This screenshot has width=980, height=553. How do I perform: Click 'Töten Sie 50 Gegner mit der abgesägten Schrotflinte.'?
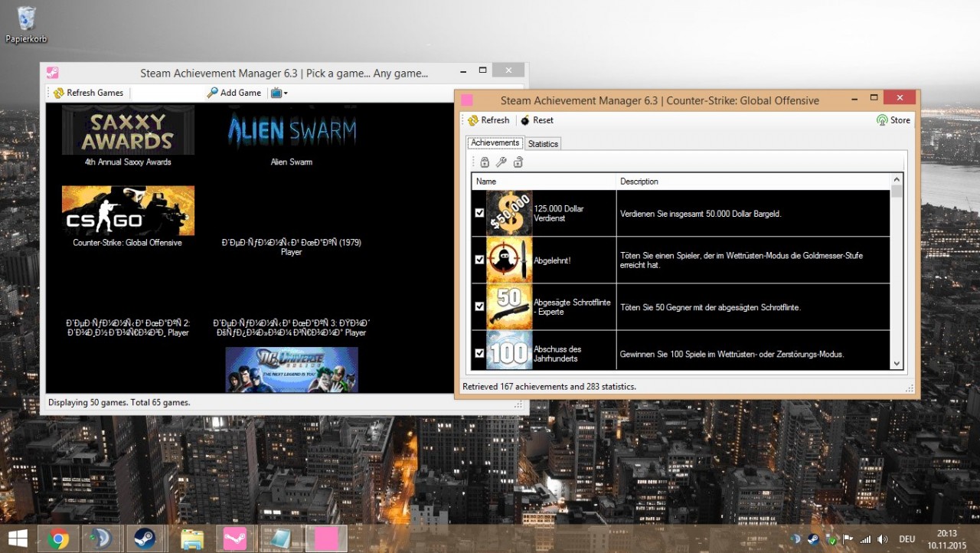[710, 307]
